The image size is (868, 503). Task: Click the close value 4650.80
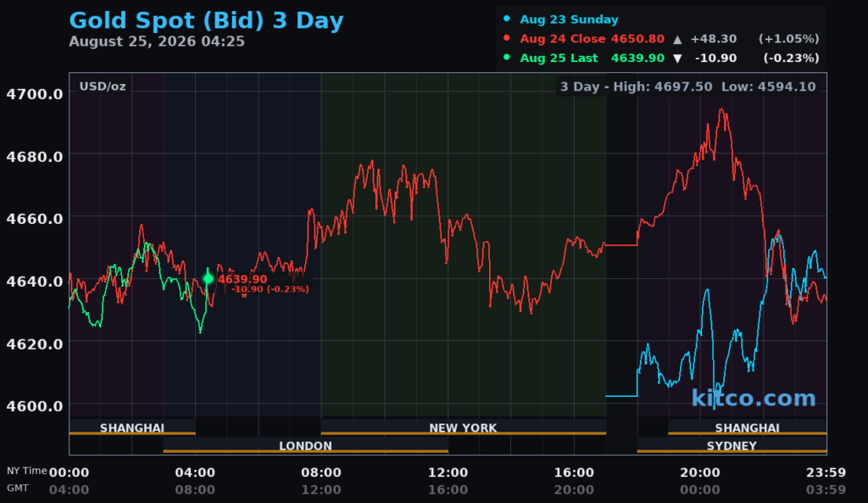(637, 39)
